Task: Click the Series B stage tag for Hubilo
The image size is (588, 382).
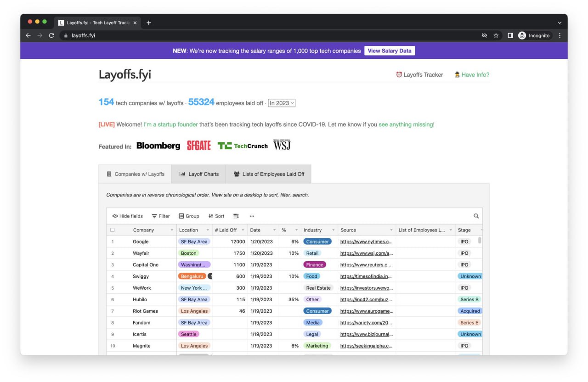Action: [x=469, y=300]
